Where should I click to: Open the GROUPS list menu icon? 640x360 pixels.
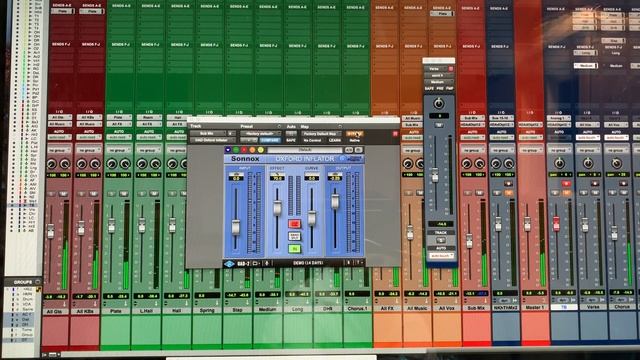coord(38,282)
